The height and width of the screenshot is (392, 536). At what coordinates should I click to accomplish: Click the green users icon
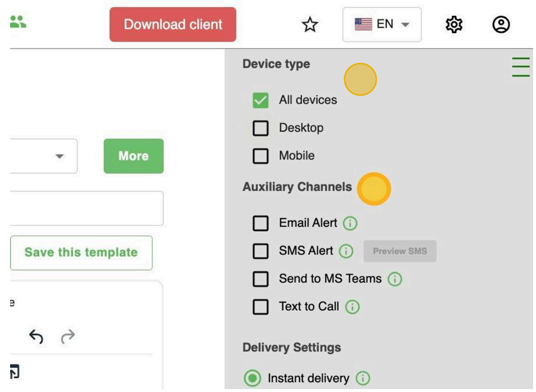(x=18, y=22)
